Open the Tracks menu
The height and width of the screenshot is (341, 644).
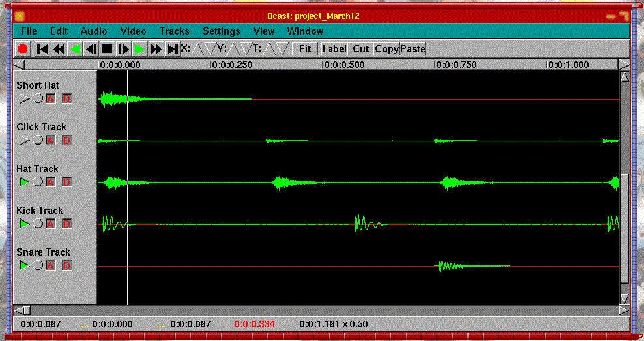(174, 31)
